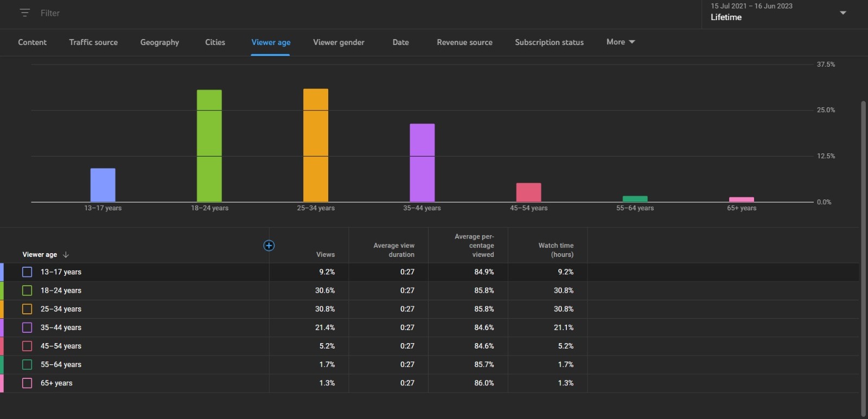Expand the More tabs dropdown
868x419 pixels.
point(620,42)
